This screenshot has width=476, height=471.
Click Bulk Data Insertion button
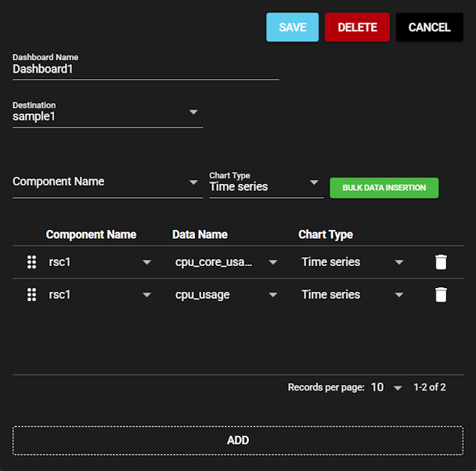pos(384,188)
